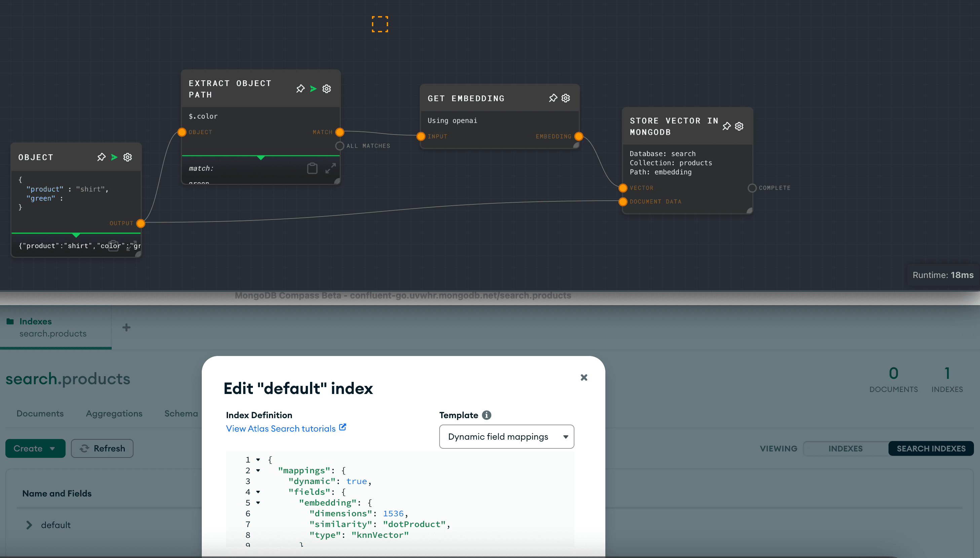980x558 pixels.
Task: Expand match output to fullscreen
Action: (x=331, y=168)
